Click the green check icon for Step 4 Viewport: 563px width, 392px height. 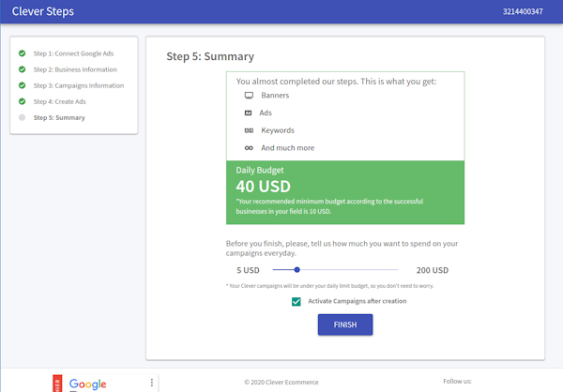click(22, 101)
